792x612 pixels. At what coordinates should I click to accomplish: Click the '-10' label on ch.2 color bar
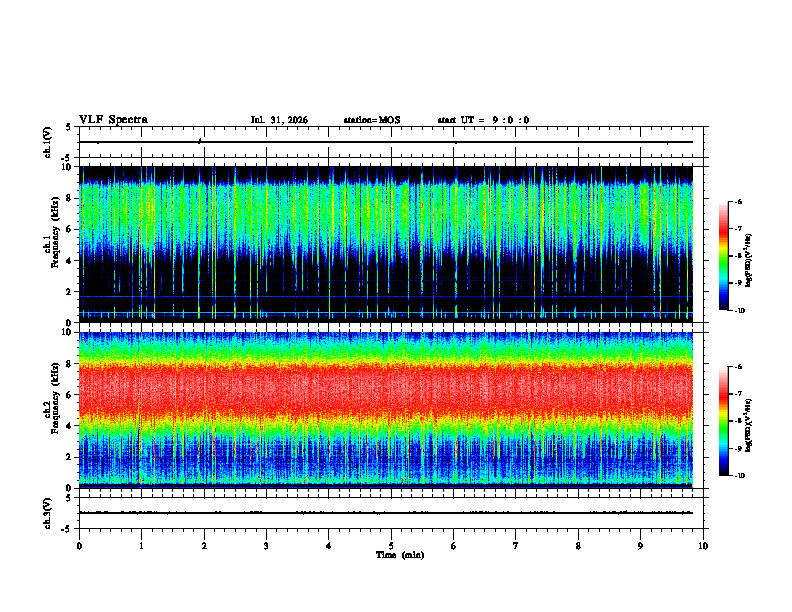point(740,476)
